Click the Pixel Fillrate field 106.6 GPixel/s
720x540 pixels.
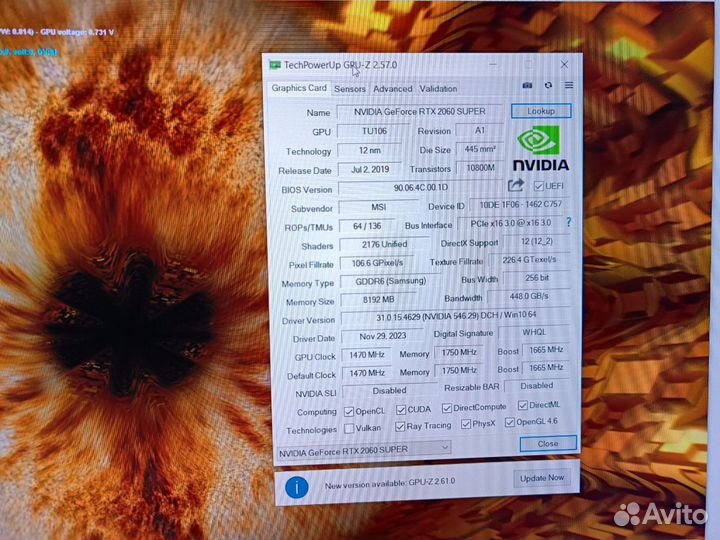(377, 263)
